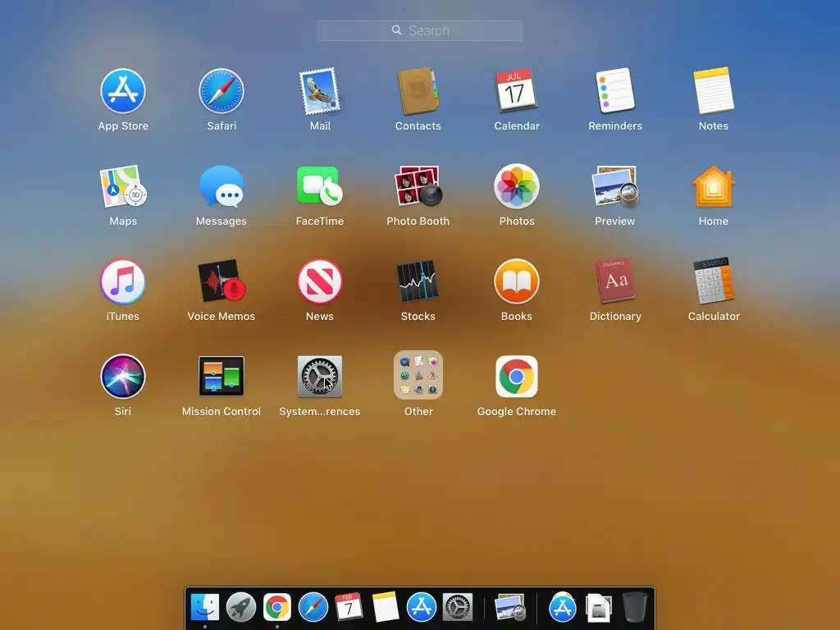Open the document stack beside the Trash
Viewport: 840px width, 630px height.
[598, 608]
